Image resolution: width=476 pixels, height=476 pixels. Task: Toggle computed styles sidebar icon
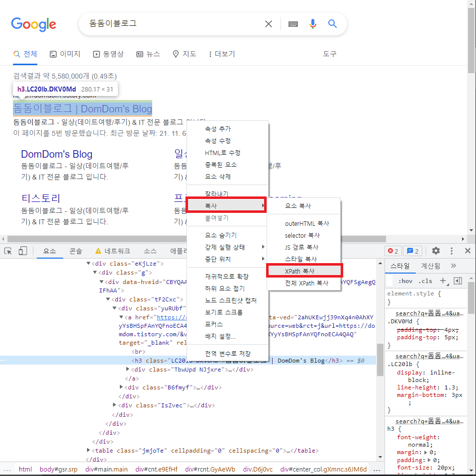458,281
